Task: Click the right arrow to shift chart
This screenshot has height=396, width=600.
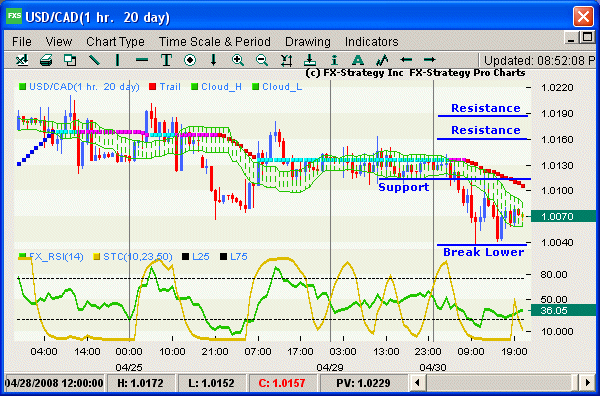Action: (430, 60)
